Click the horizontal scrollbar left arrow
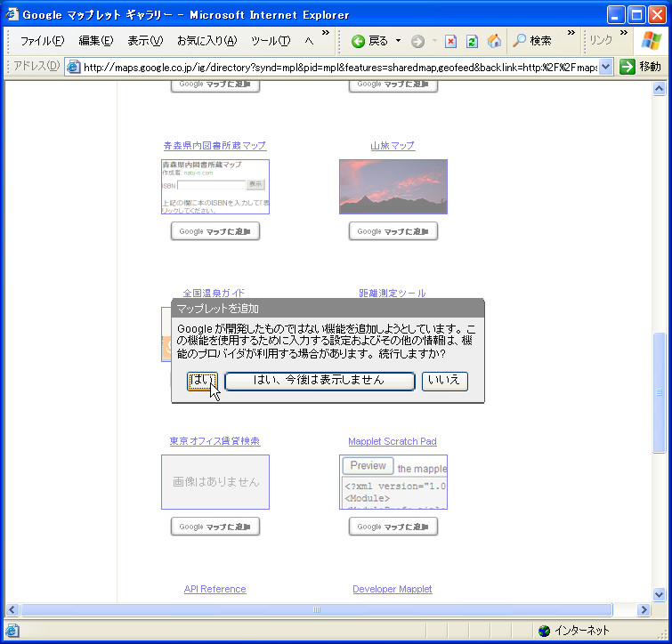This screenshot has height=644, width=672. click(12, 609)
